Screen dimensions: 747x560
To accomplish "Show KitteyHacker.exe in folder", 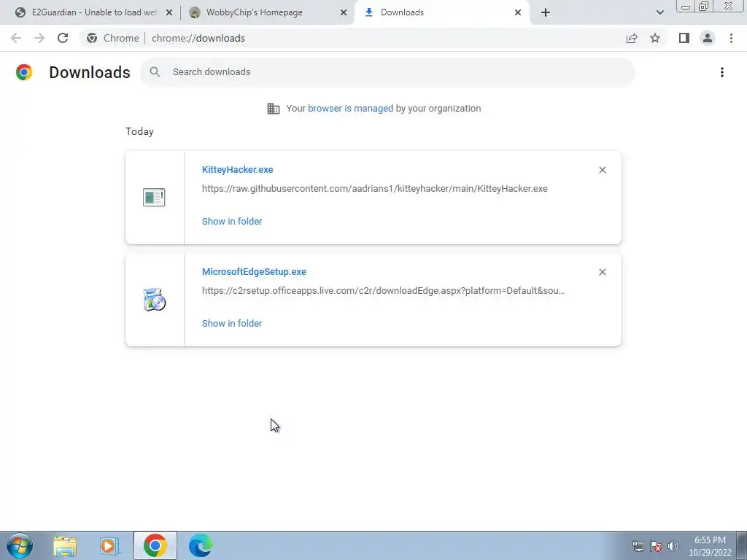I will [232, 221].
